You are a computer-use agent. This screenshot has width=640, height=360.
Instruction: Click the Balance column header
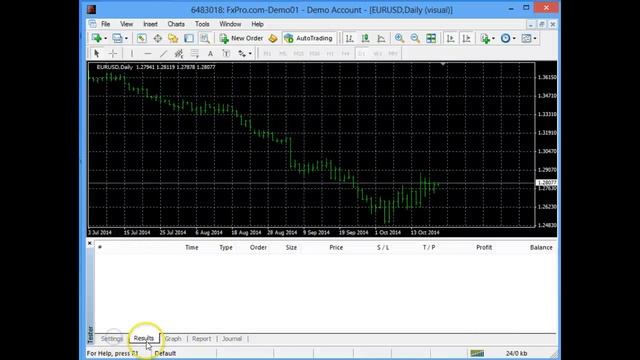(x=541, y=247)
